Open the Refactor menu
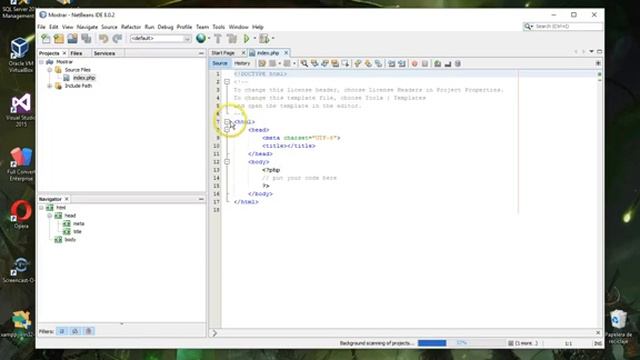Screen dimensions: 640x360 point(131,27)
